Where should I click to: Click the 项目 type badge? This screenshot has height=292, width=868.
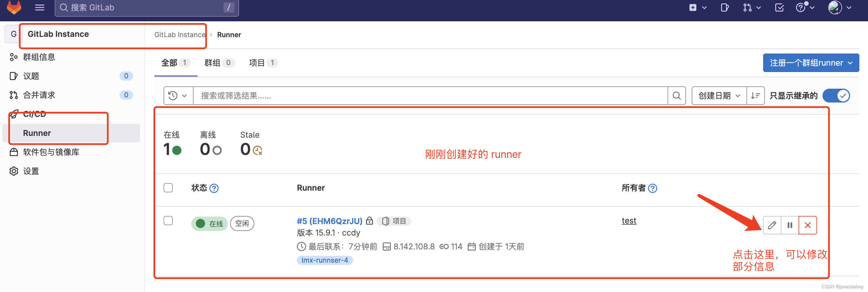pyautogui.click(x=394, y=221)
